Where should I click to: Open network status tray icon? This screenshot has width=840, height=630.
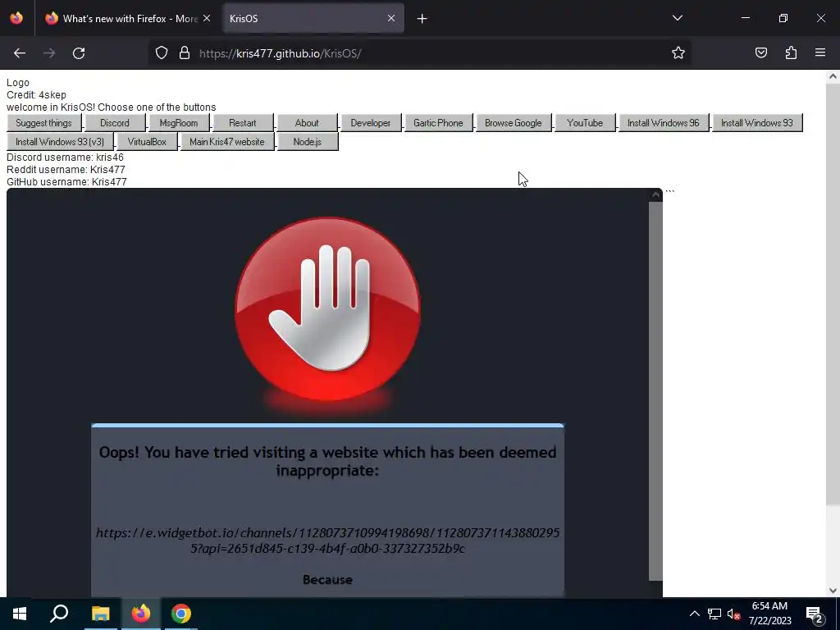(x=714, y=614)
